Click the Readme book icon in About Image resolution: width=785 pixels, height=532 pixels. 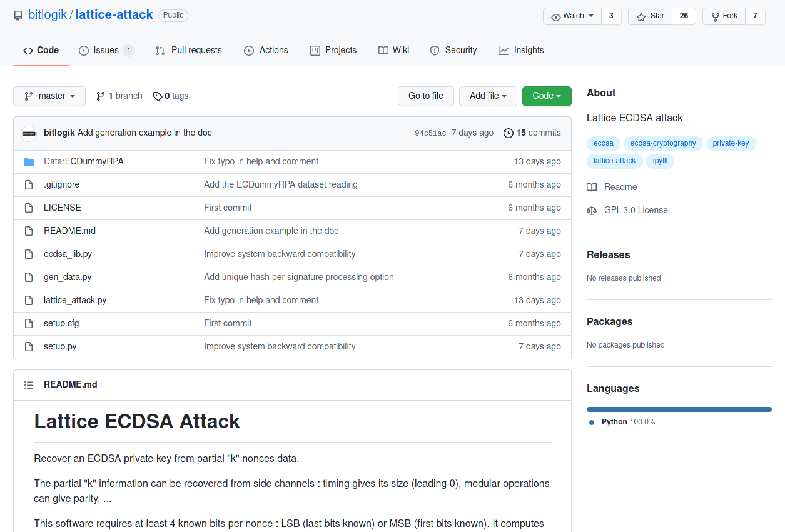[591, 187]
